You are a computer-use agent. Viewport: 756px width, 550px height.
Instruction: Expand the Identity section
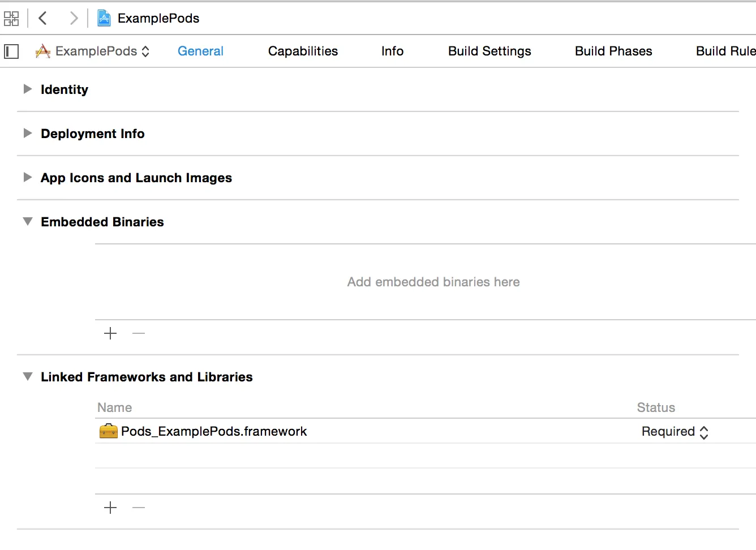27,89
